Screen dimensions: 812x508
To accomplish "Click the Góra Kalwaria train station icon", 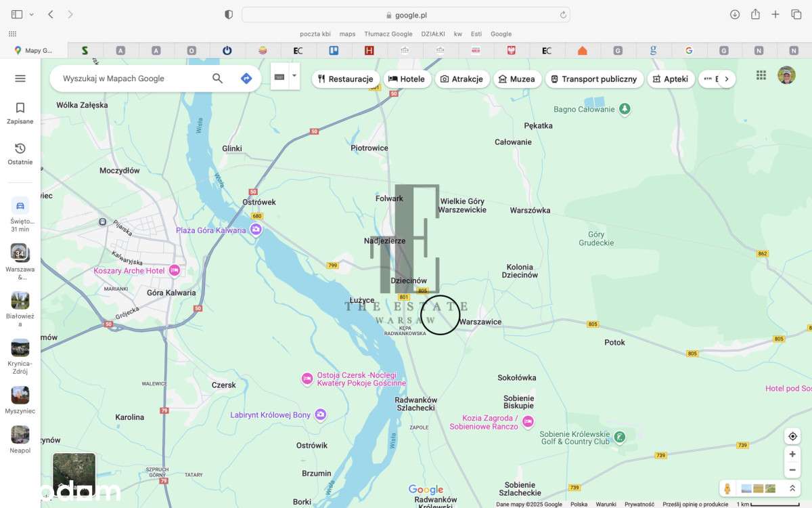I will (x=102, y=221).
